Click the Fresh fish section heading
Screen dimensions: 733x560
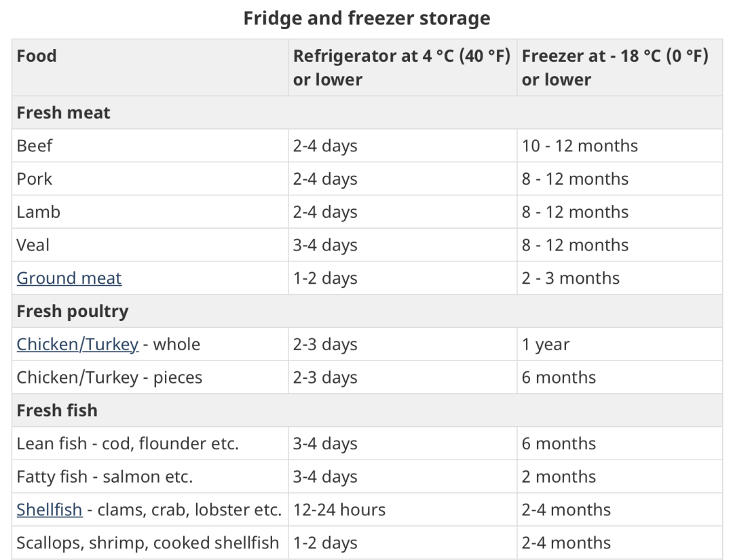click(57, 411)
